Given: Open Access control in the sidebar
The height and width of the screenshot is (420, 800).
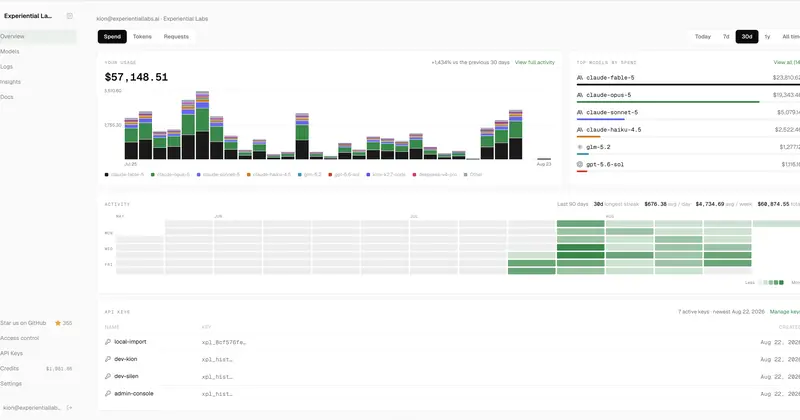Looking at the screenshot, I should pos(38,338).
